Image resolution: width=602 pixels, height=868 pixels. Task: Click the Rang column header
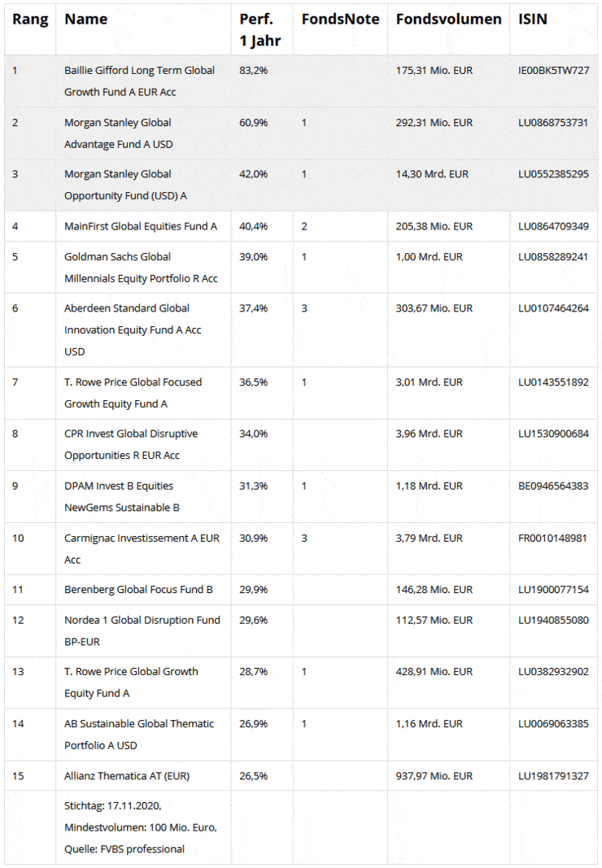click(30, 20)
